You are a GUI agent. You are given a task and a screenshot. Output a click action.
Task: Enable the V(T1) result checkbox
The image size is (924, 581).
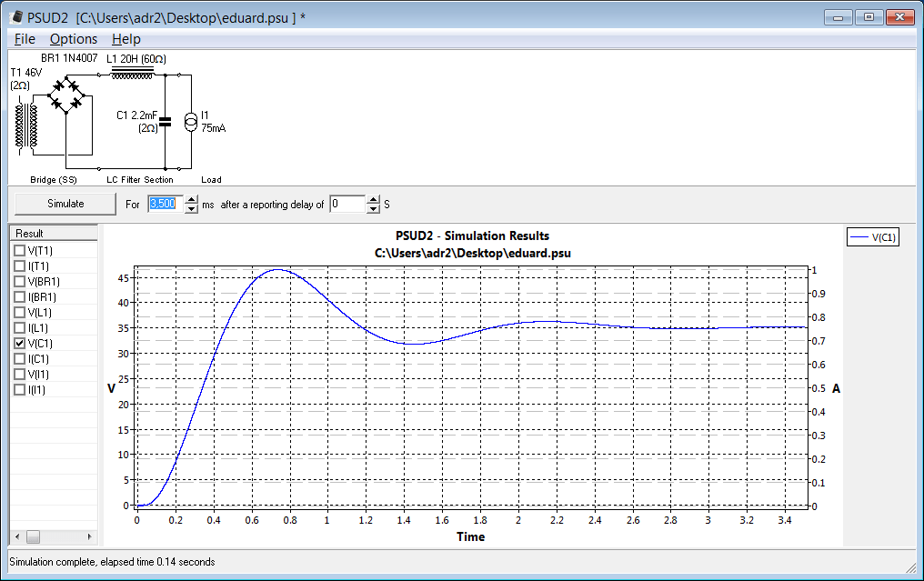[19, 250]
